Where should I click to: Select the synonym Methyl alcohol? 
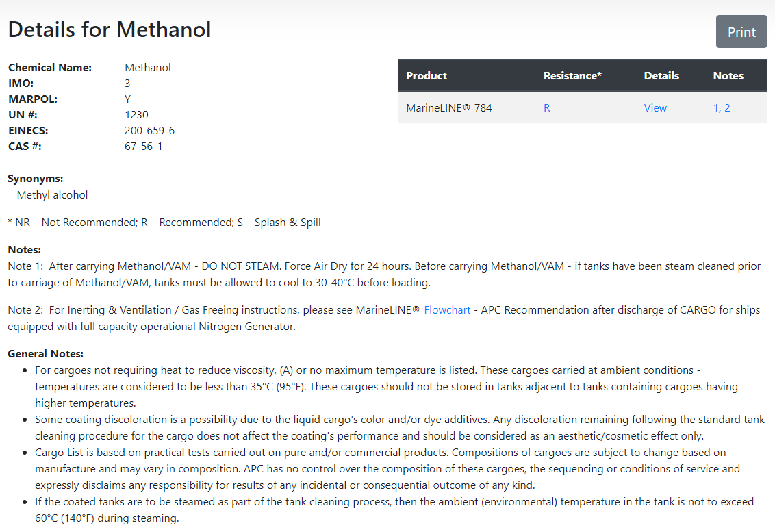[x=52, y=194]
